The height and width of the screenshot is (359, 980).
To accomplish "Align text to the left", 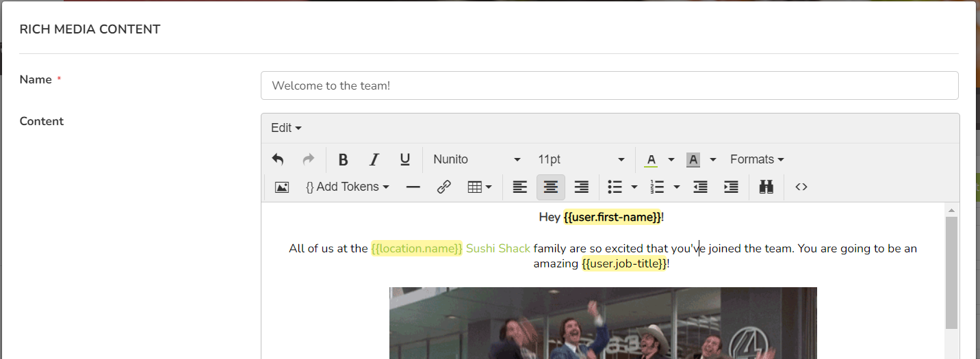I will click(x=520, y=187).
